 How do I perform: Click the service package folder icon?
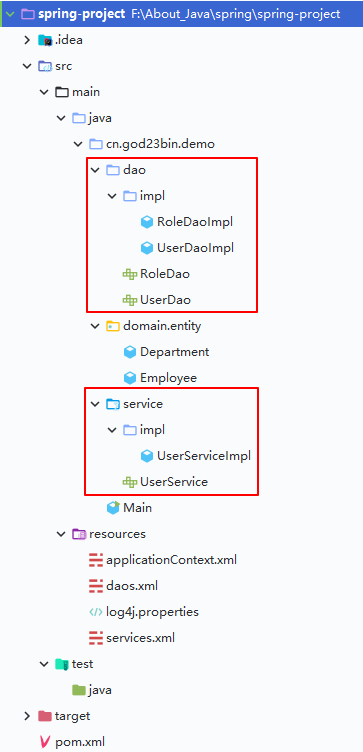112,404
